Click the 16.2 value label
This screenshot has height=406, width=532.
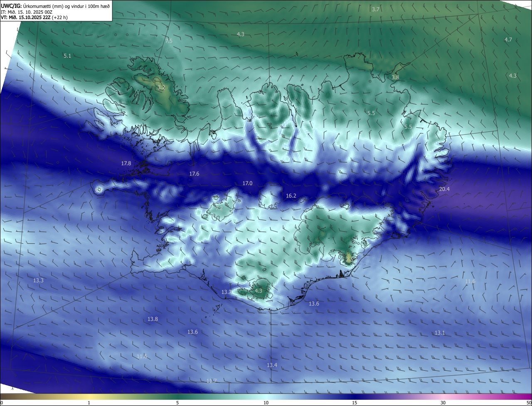click(x=291, y=196)
